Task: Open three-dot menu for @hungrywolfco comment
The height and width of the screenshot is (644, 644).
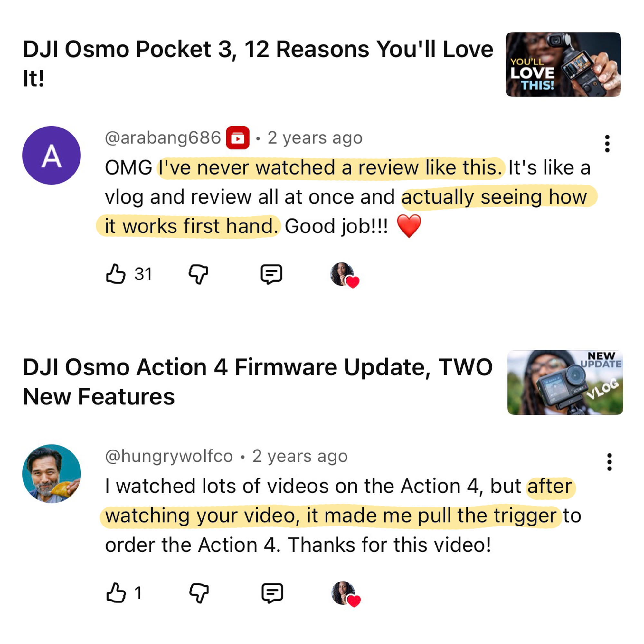Action: (x=609, y=462)
